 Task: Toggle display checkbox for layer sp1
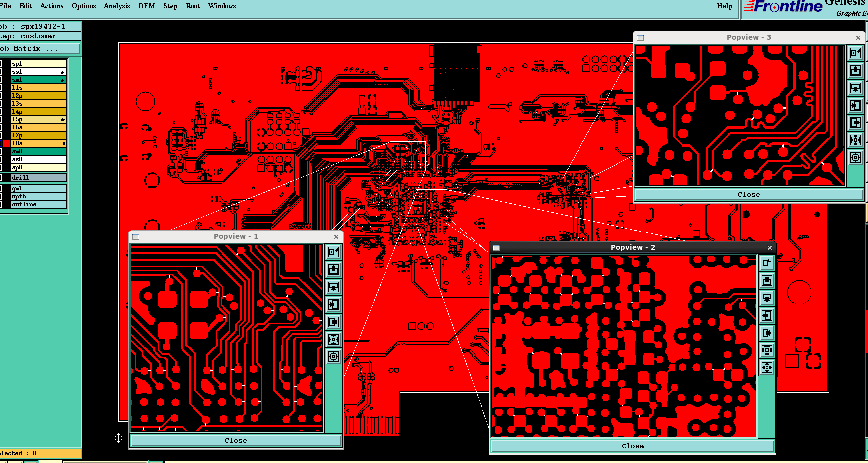pyautogui.click(x=1, y=64)
